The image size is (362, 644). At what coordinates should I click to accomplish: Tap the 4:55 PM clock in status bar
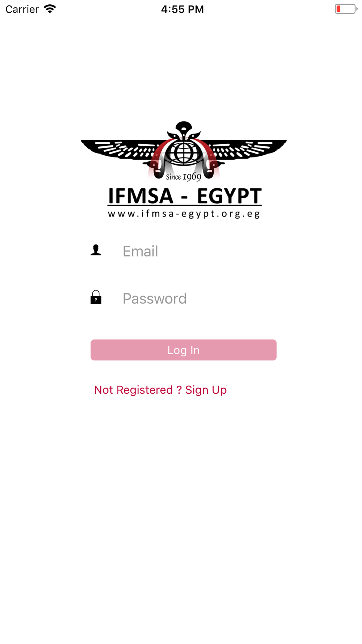click(x=182, y=9)
